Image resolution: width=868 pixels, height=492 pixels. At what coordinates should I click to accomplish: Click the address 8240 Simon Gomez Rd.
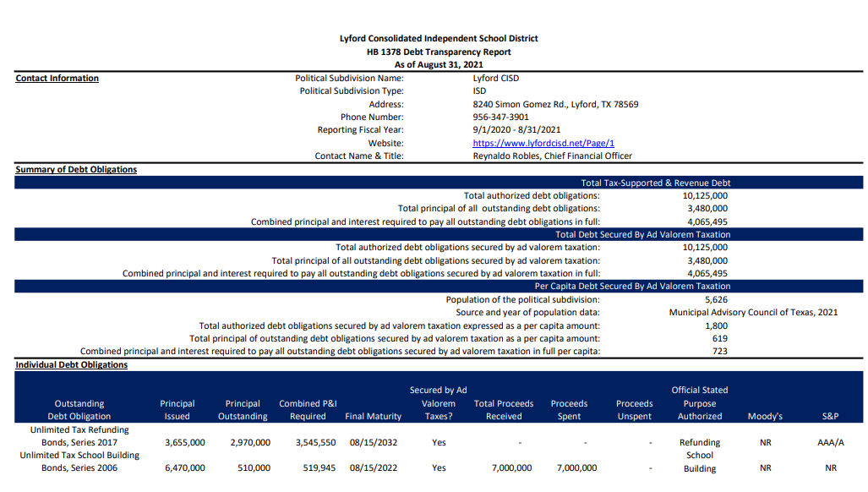(554, 104)
